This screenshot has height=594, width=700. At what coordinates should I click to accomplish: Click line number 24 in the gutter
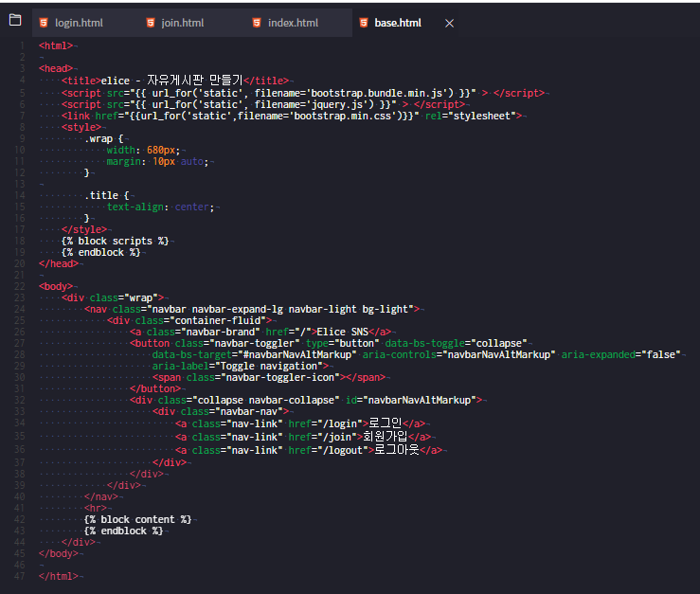[x=20, y=309]
